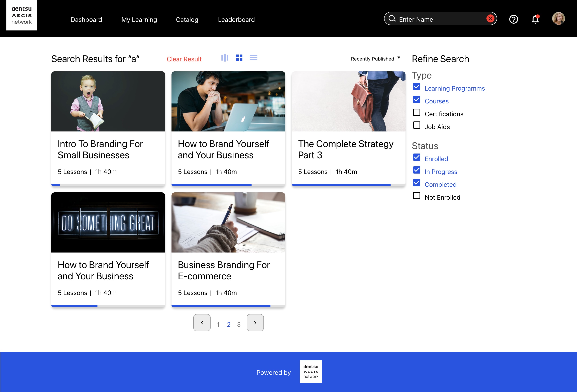The width and height of the screenshot is (577, 392).
Task: Uncheck Completed status filter
Action: [x=417, y=183]
